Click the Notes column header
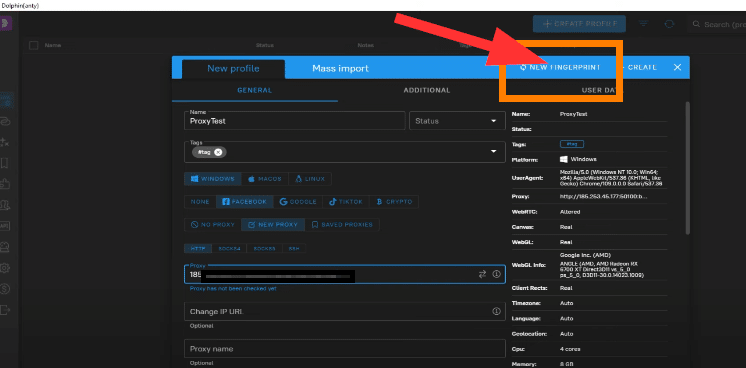 (x=366, y=45)
